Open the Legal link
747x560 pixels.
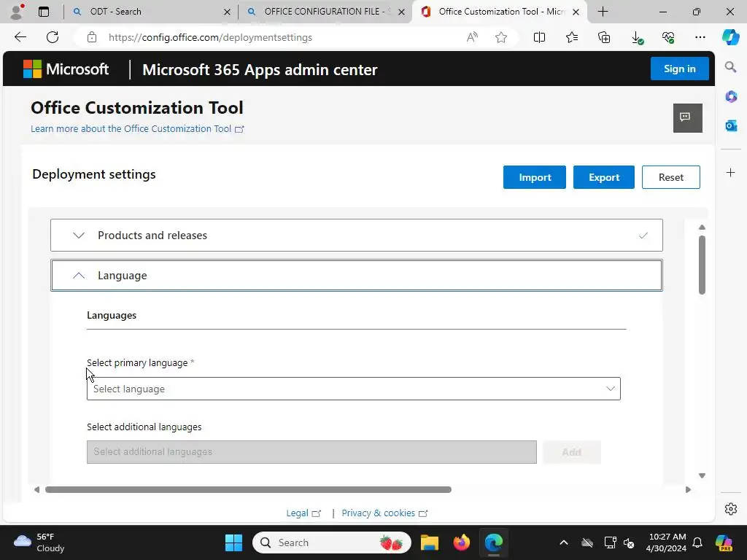point(303,513)
